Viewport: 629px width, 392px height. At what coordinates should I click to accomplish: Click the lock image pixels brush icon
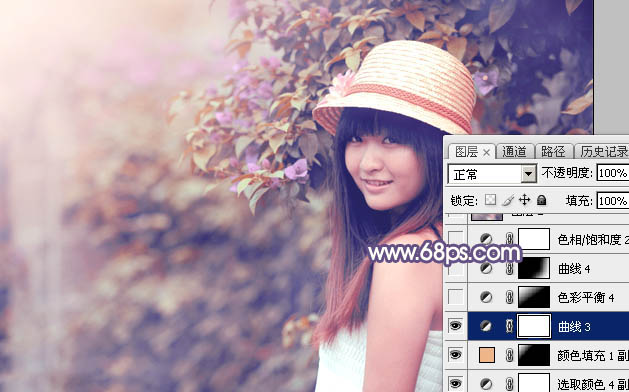click(x=508, y=200)
